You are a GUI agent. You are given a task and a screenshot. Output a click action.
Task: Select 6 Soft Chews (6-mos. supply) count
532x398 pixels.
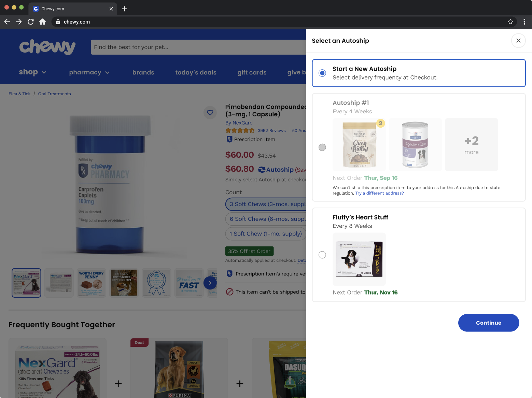click(x=266, y=219)
